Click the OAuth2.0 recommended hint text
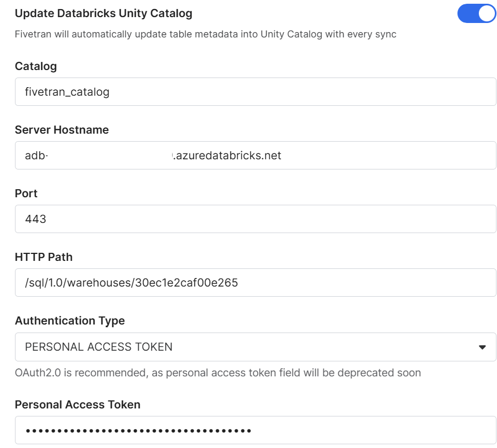 (x=218, y=373)
